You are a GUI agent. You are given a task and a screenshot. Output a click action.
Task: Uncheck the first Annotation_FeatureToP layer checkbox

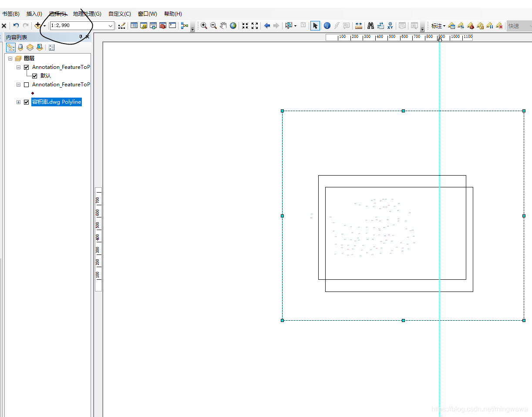(27, 67)
